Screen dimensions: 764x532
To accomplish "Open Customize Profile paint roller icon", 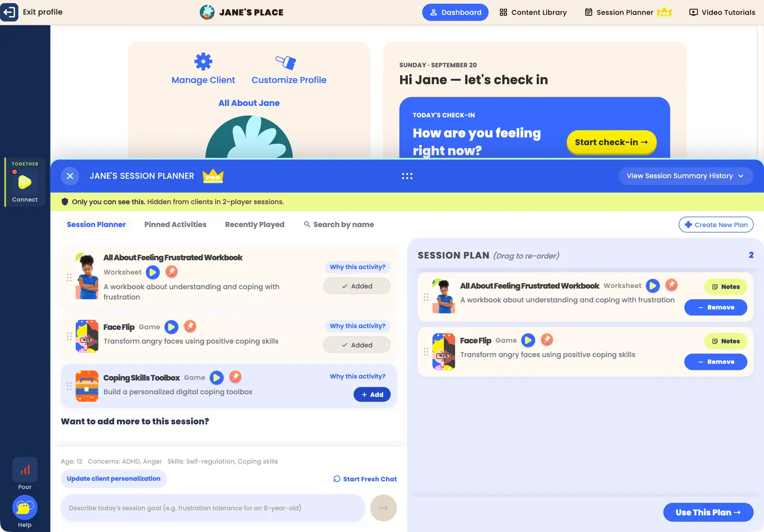I will (x=286, y=62).
